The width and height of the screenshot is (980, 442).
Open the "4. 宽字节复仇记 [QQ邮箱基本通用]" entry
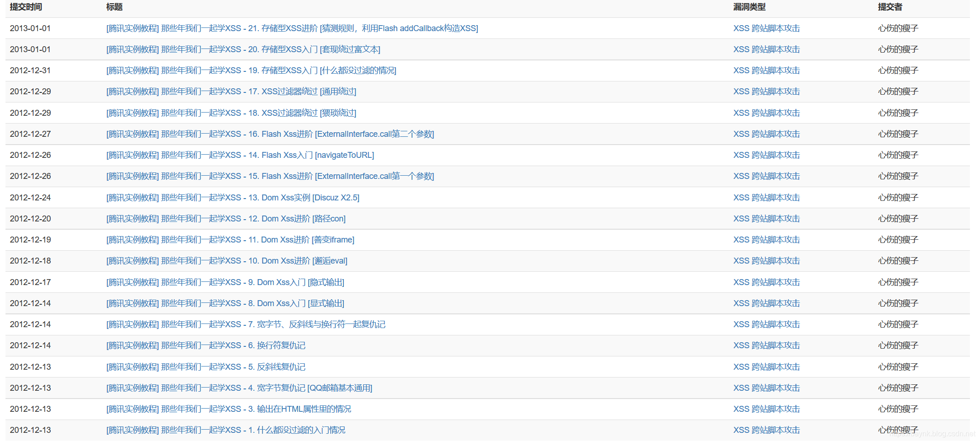pyautogui.click(x=239, y=388)
